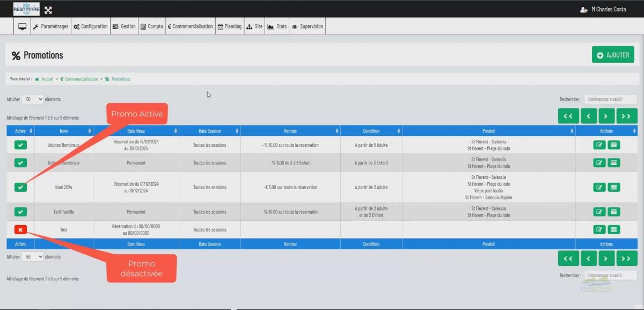Go to last page with bottom pagination
Viewport: 644px width, 310px height.
[626, 258]
